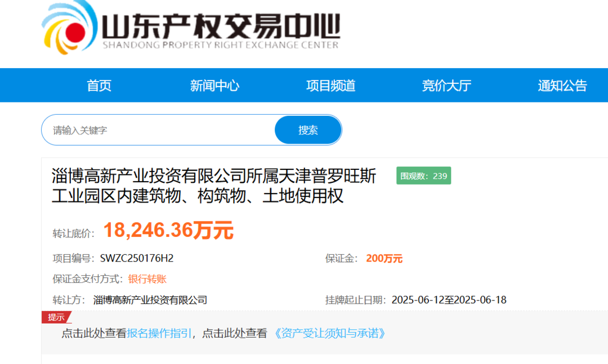This screenshot has width=608, height=364.
Task: Click the red 提示 ribbon tag
Action: 55,317
